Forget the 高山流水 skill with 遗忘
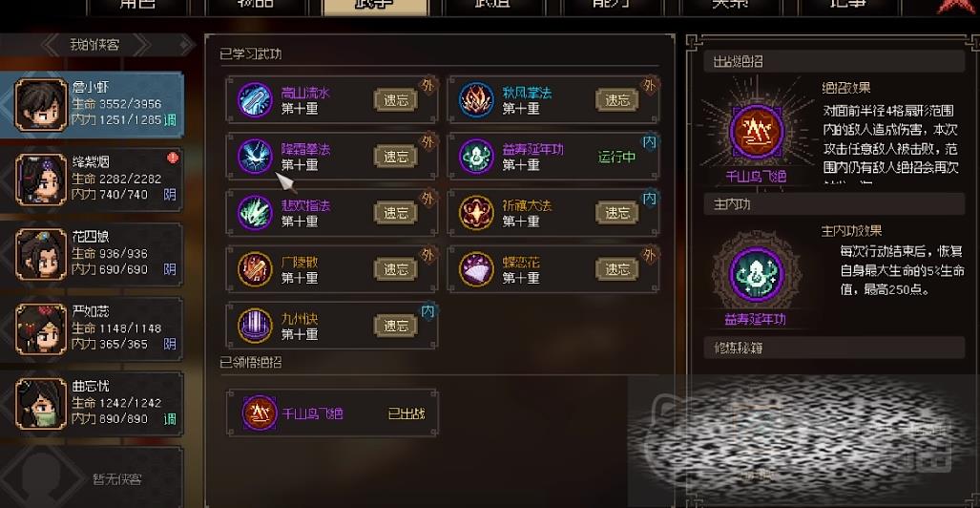 [396, 100]
